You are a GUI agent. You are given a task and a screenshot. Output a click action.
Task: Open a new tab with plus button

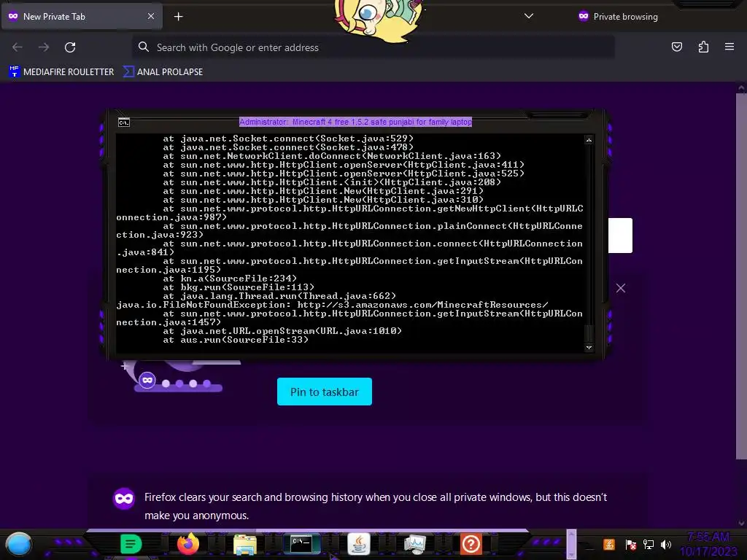tap(178, 17)
